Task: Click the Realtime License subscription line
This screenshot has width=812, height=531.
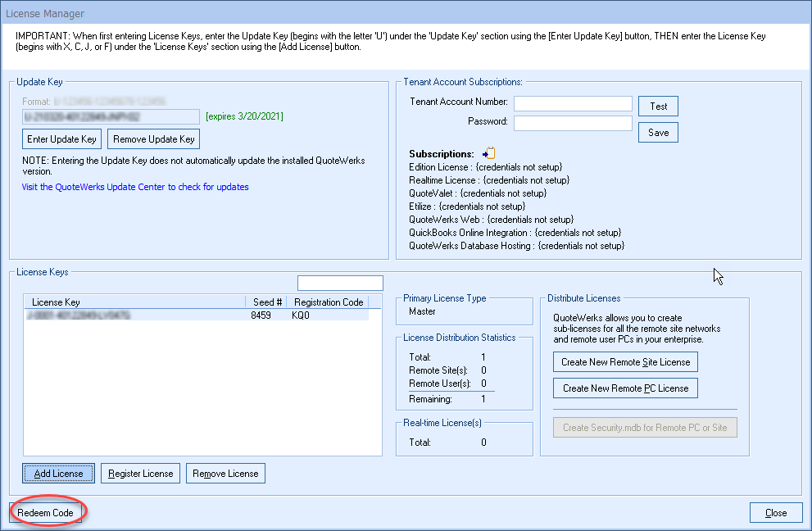Action: point(489,179)
